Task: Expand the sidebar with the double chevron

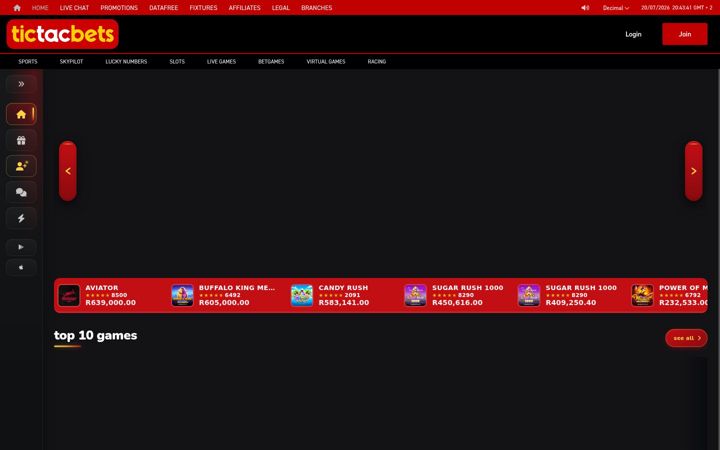Action: pyautogui.click(x=21, y=84)
